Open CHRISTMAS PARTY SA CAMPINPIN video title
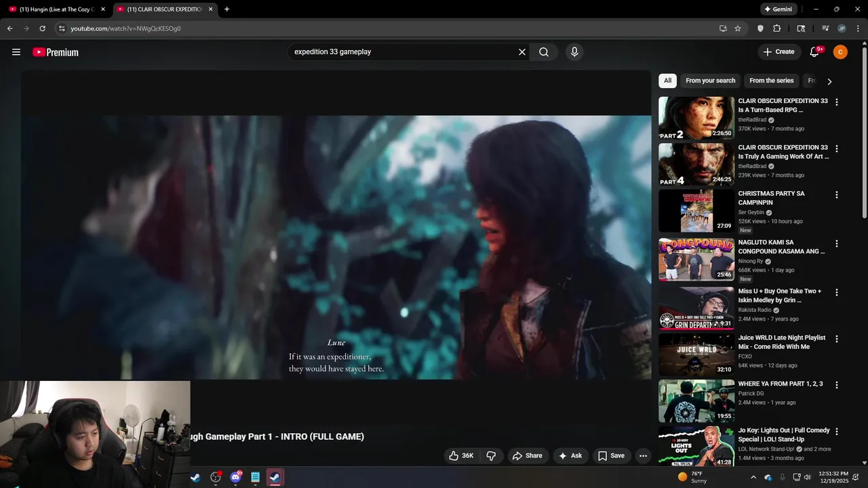 click(771, 198)
